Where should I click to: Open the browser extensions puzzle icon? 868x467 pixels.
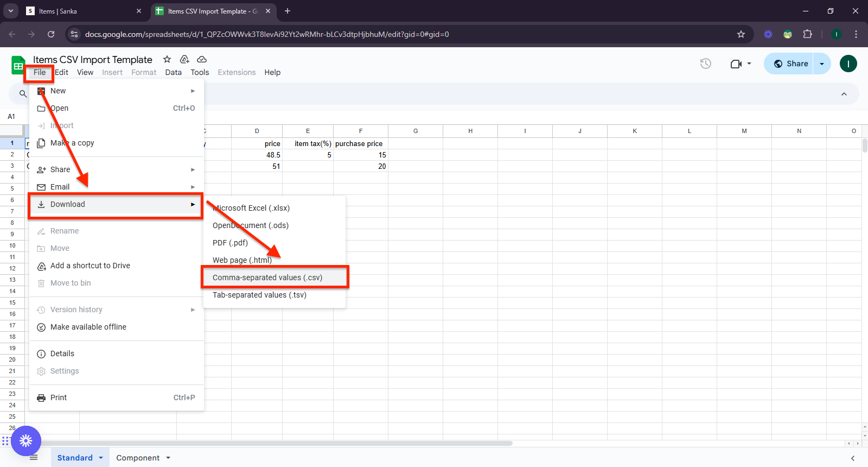(x=807, y=34)
